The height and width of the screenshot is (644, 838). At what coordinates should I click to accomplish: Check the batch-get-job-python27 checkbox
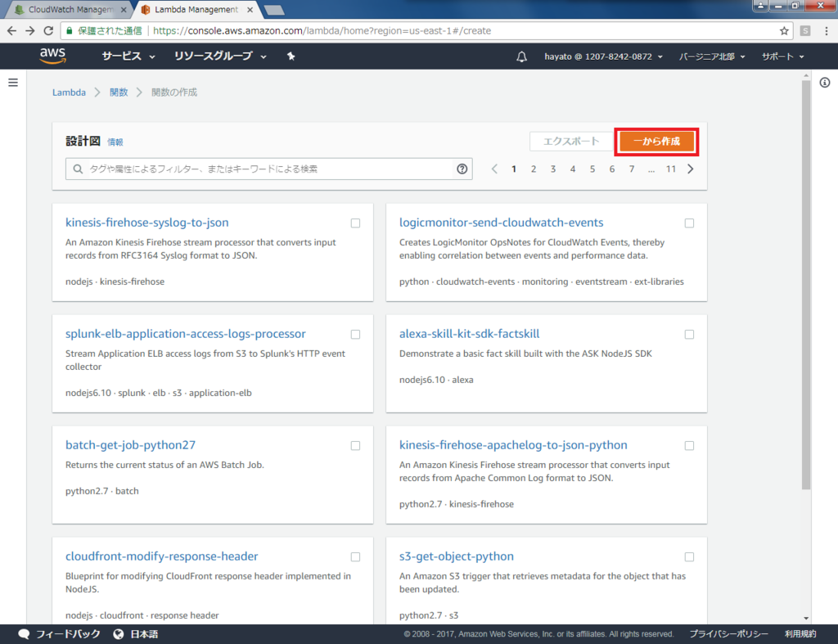[x=355, y=446]
